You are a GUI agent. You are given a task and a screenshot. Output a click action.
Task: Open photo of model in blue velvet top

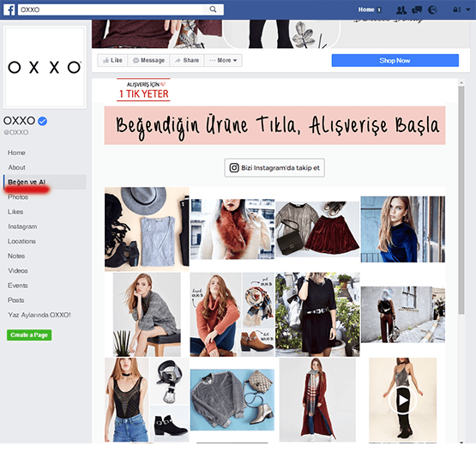tap(403, 229)
